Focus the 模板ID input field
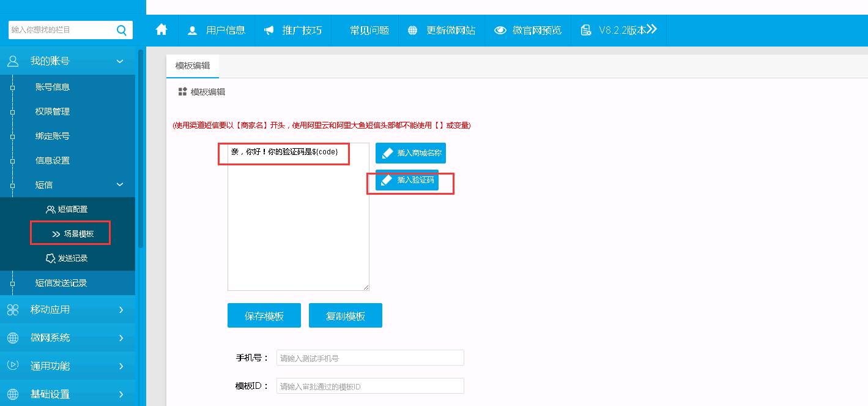The image size is (868, 406). pos(370,386)
